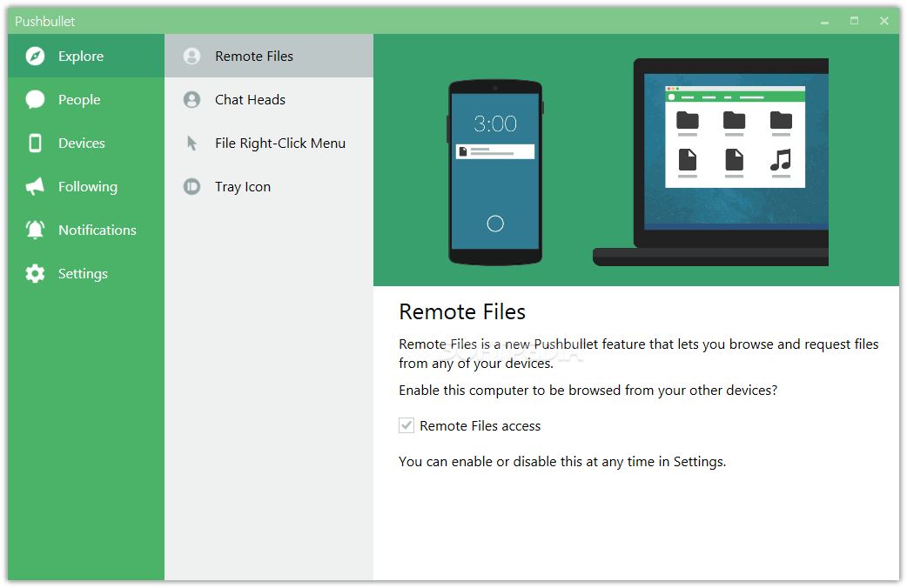Click the File Right-Click Menu cursor icon
This screenshot has width=907, height=588.
(192, 143)
